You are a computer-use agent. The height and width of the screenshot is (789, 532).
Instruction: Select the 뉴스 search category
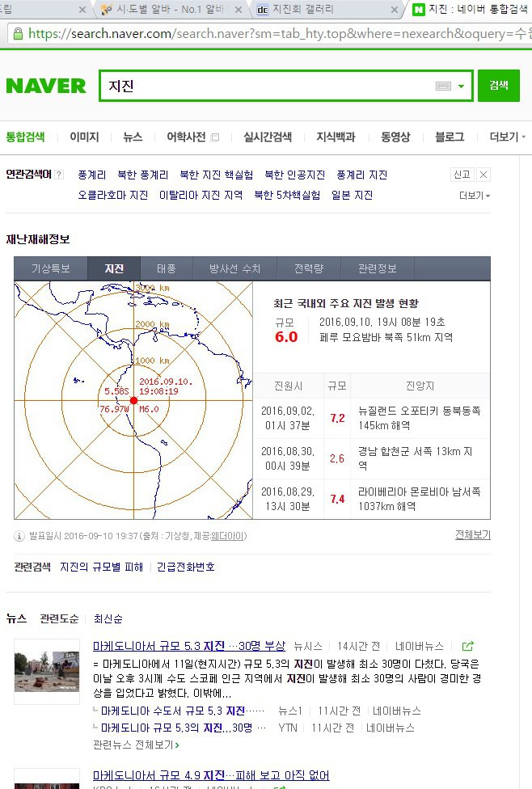(x=133, y=137)
